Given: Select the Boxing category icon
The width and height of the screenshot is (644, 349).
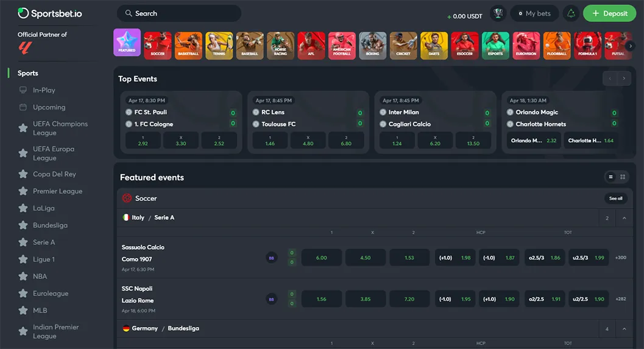Looking at the screenshot, I should click(372, 46).
